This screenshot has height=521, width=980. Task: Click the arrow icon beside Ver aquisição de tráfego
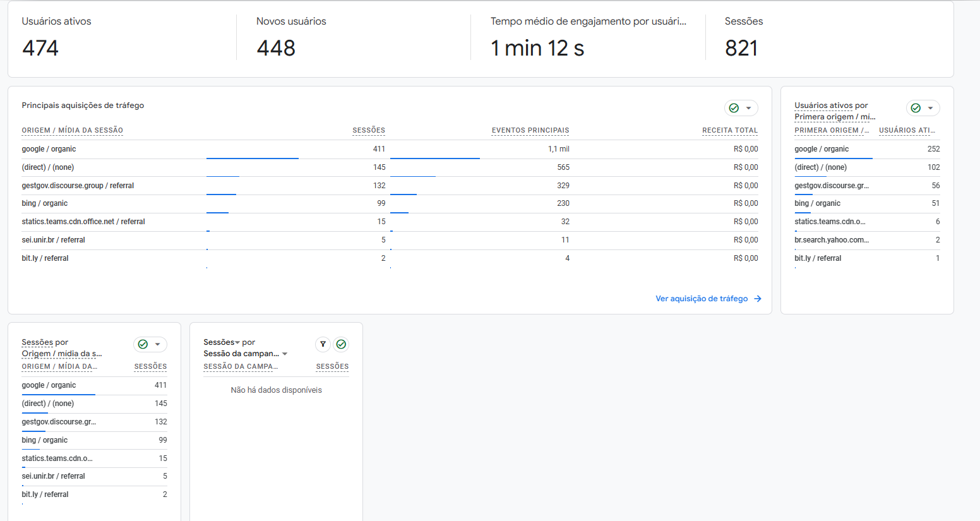pyautogui.click(x=758, y=299)
